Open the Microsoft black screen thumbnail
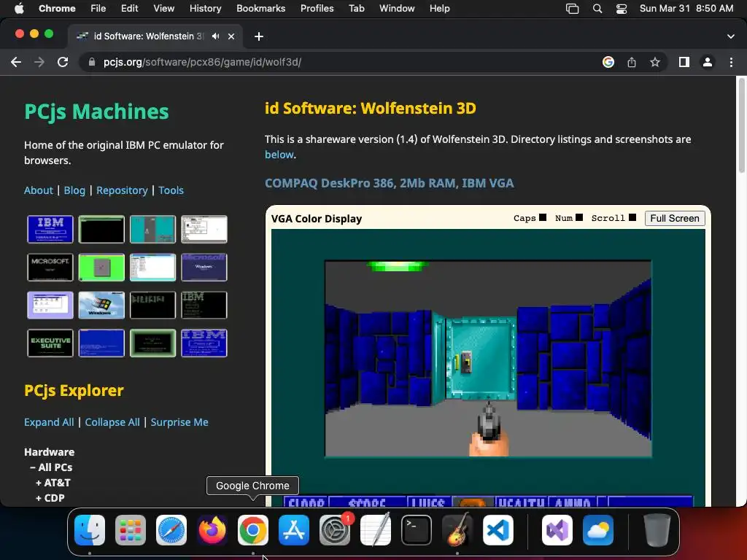Image resolution: width=747 pixels, height=560 pixels. pyautogui.click(x=50, y=267)
